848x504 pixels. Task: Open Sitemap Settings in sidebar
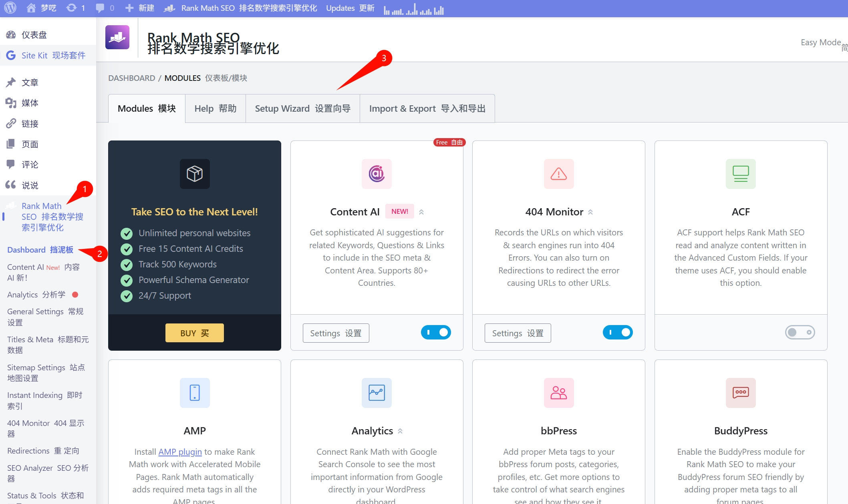46,373
